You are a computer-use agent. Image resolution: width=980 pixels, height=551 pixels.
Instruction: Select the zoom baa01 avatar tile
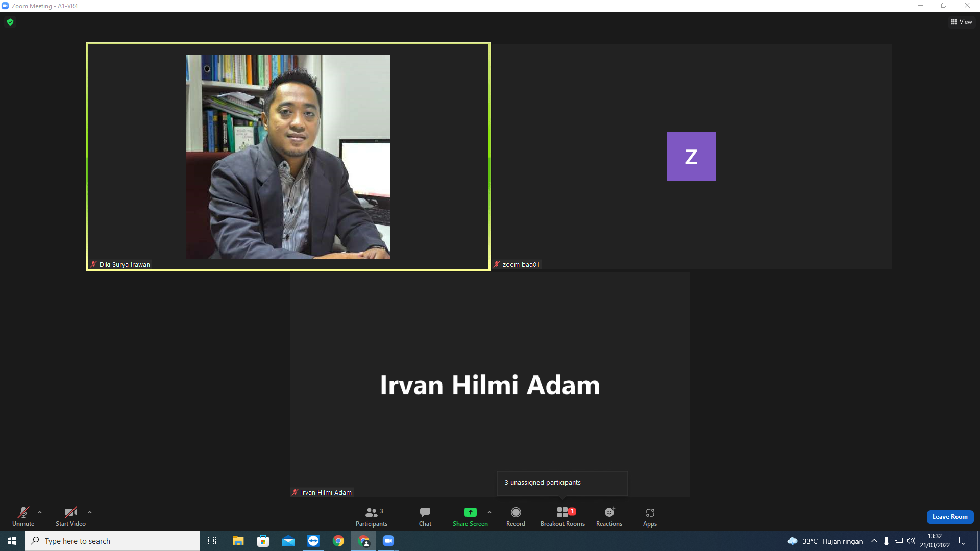(691, 157)
